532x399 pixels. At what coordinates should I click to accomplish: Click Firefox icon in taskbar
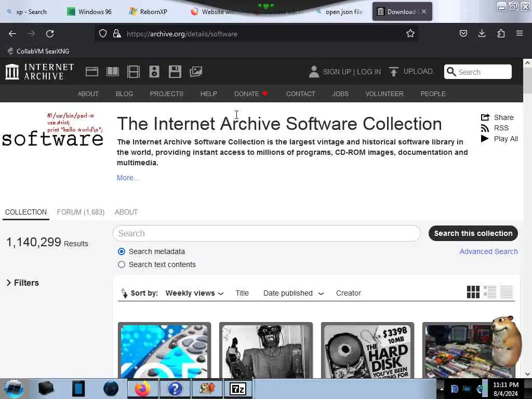click(x=143, y=389)
